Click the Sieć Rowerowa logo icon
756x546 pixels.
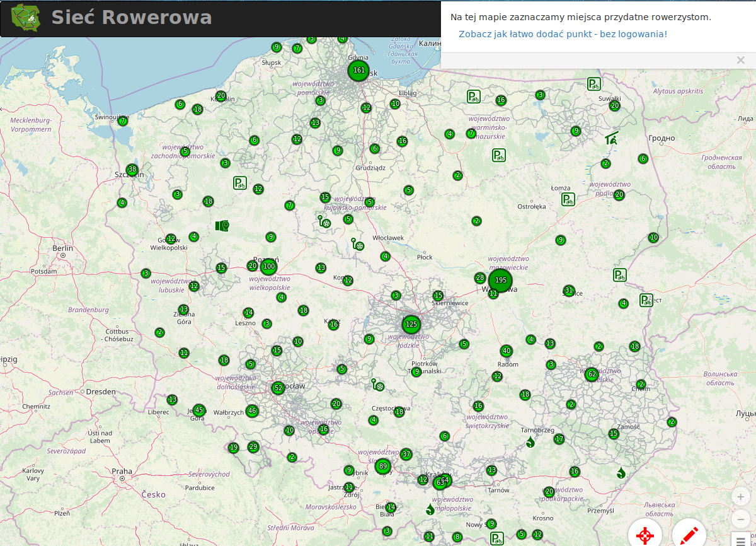[x=25, y=18]
